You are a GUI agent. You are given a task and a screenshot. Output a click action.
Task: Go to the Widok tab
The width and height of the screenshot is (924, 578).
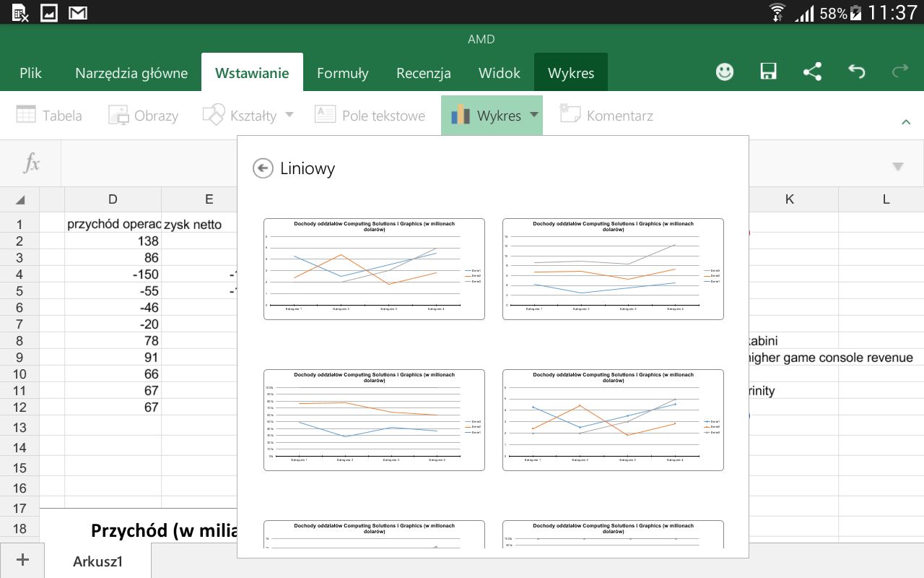point(500,72)
